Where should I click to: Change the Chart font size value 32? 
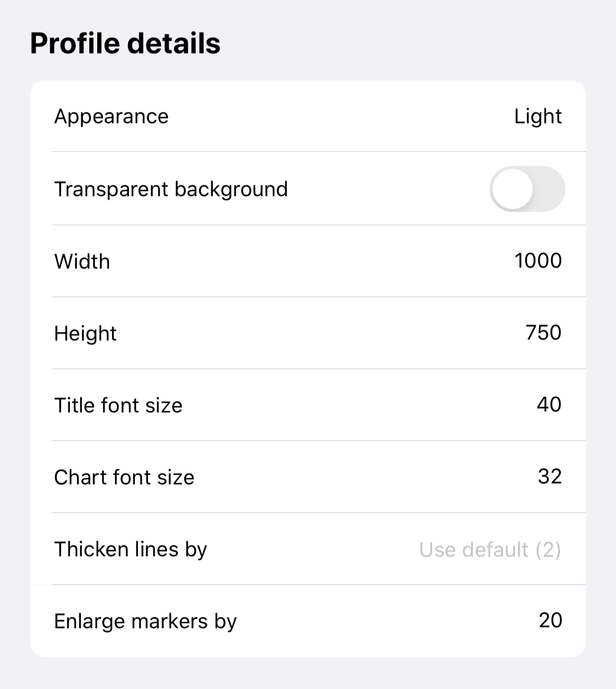click(x=550, y=476)
